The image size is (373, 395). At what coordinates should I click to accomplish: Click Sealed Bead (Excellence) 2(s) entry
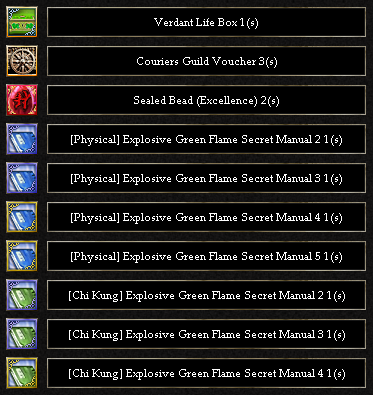[206, 100]
